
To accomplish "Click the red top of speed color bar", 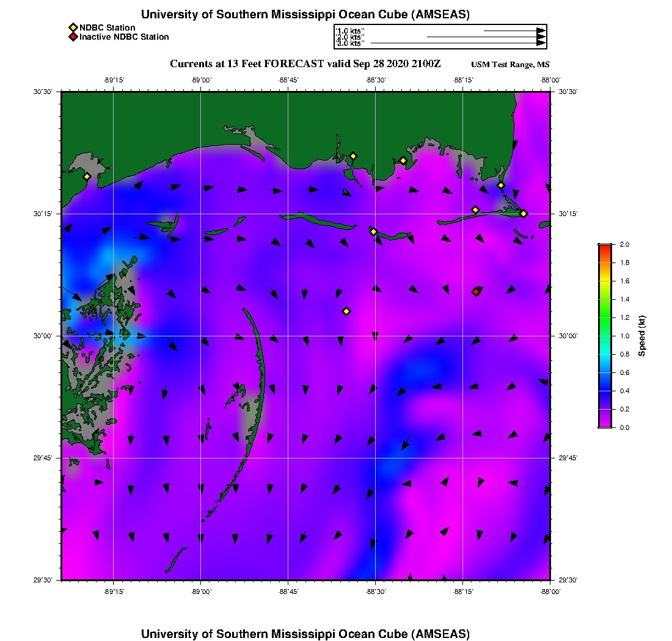I will point(605,246).
